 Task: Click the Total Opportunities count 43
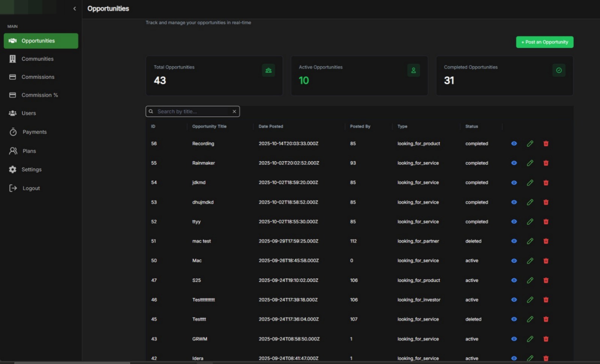[x=160, y=81]
